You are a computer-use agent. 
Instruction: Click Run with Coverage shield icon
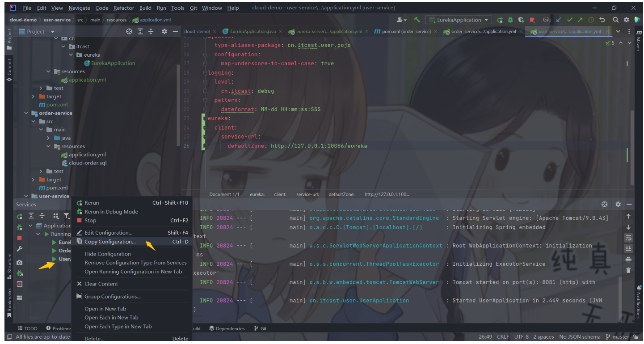coord(521,20)
